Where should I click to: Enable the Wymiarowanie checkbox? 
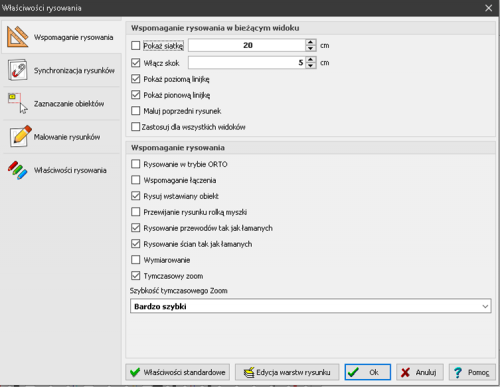pyautogui.click(x=135, y=260)
